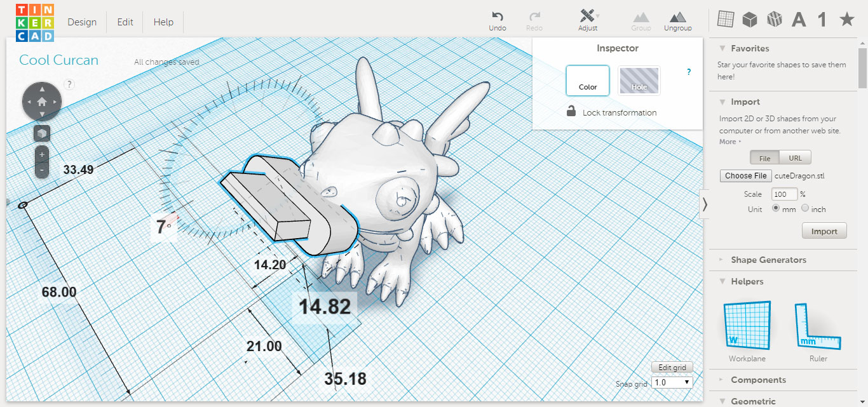This screenshot has height=407, width=868.
Task: Click the 7° rotation angle value
Action: (x=165, y=227)
